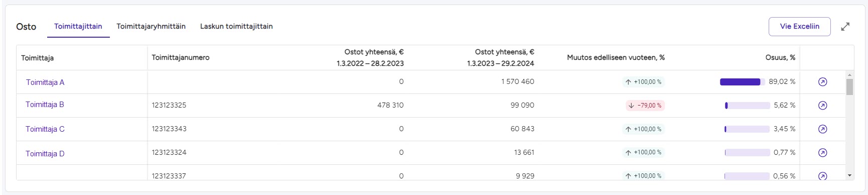This screenshot has width=868, height=195.
Task: Open the Toimittaja B supplier link
Action: [x=45, y=105]
